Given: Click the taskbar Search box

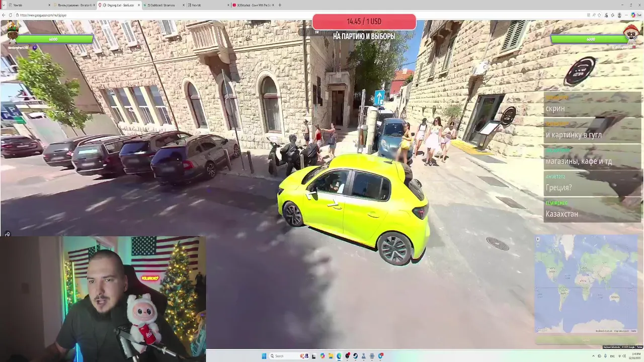Looking at the screenshot, I should (289, 356).
